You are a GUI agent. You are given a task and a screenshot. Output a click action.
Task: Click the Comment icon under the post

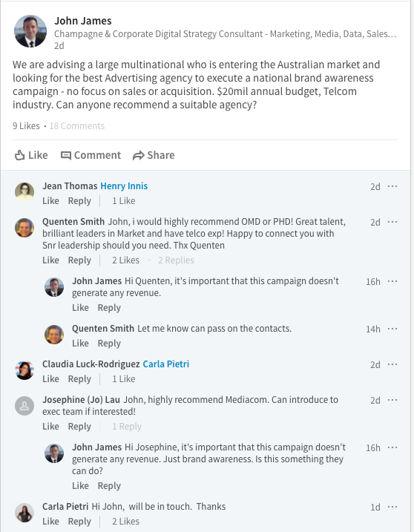click(x=66, y=155)
